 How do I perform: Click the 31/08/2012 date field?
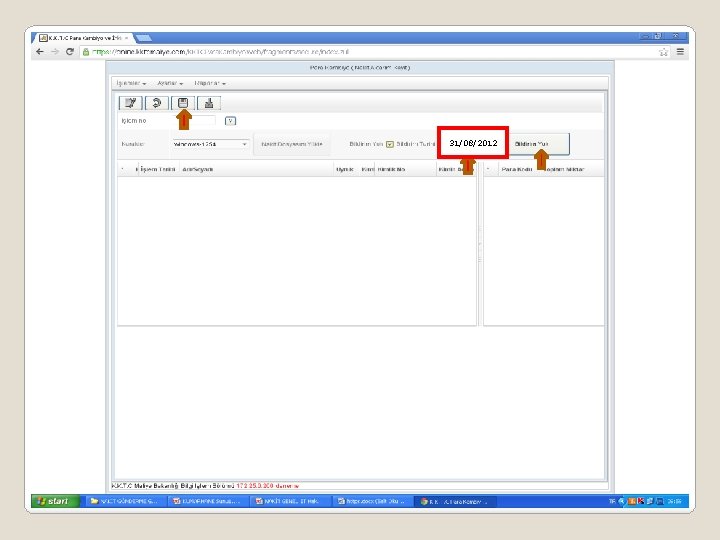pos(473,143)
